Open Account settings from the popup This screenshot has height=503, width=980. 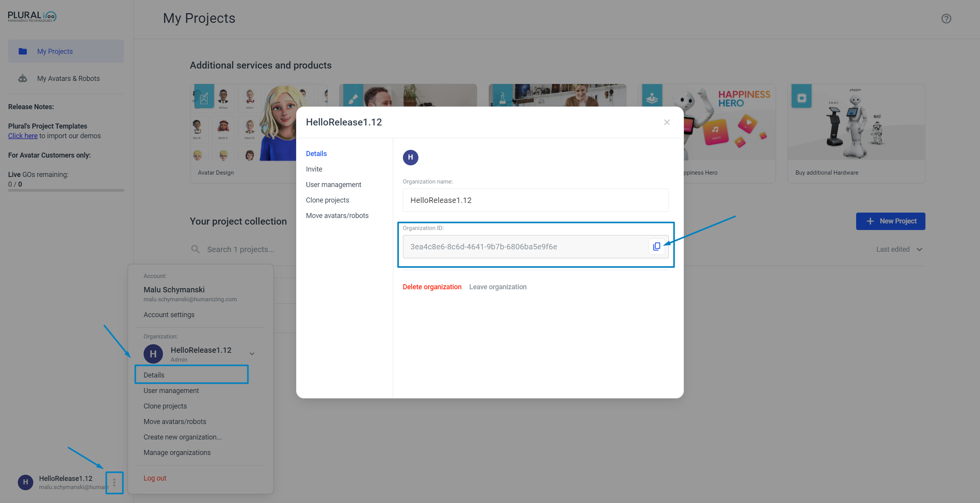point(169,315)
